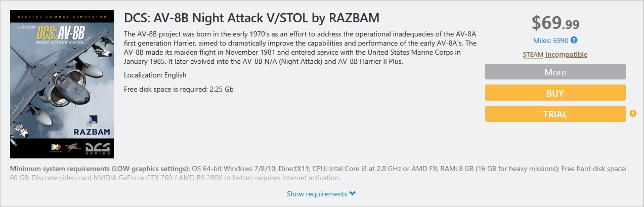Click the DCS Series logo on the cover
Viewport: 644px width, 207px height.
tap(96, 148)
